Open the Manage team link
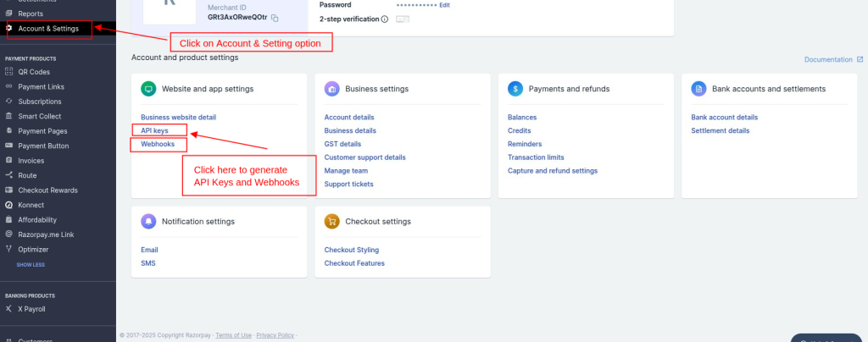Viewport: 868px width, 342px height. pyautogui.click(x=346, y=171)
